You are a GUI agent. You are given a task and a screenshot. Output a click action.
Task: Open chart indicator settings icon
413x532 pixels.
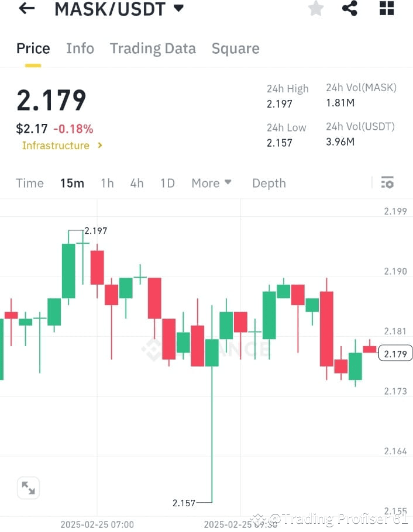[387, 182]
